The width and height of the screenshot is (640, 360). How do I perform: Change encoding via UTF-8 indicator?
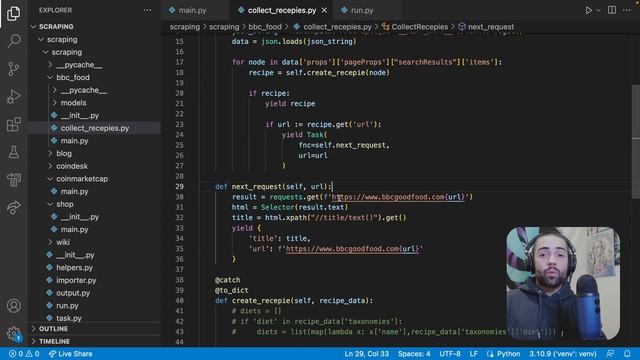(450, 354)
